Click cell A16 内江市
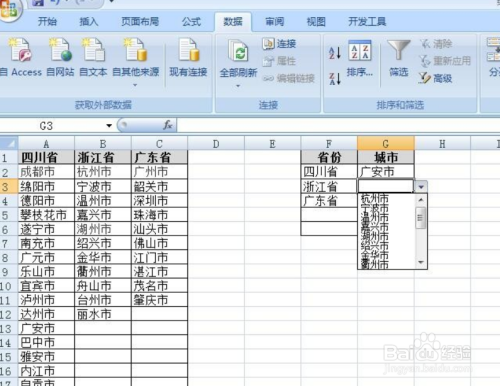The image size is (500, 386). [46, 371]
